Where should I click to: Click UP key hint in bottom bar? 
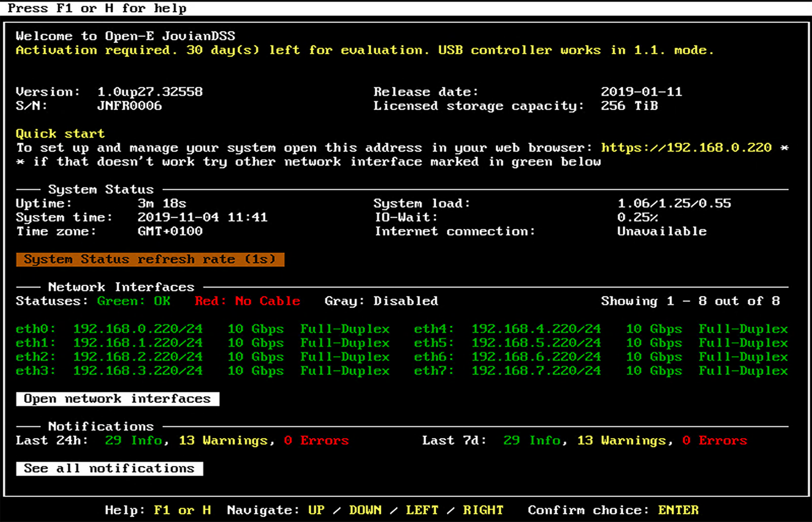click(x=316, y=510)
